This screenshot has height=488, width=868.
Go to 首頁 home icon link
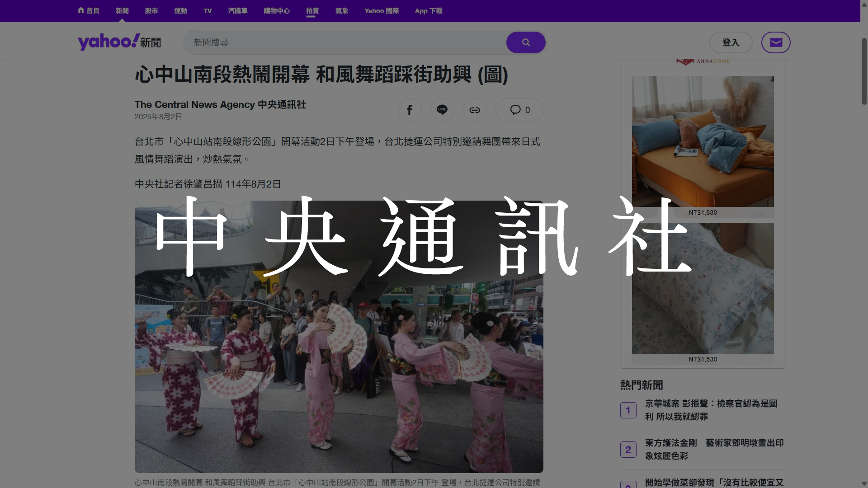[x=89, y=11]
